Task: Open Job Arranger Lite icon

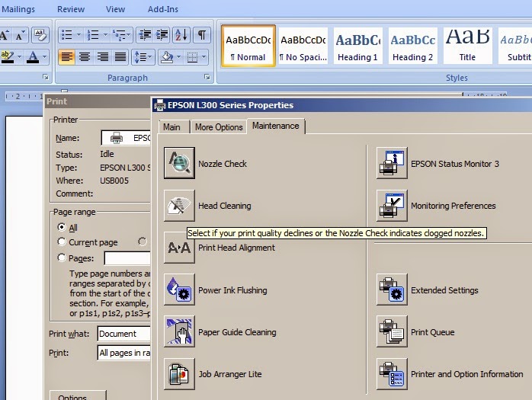Action: pos(179,373)
